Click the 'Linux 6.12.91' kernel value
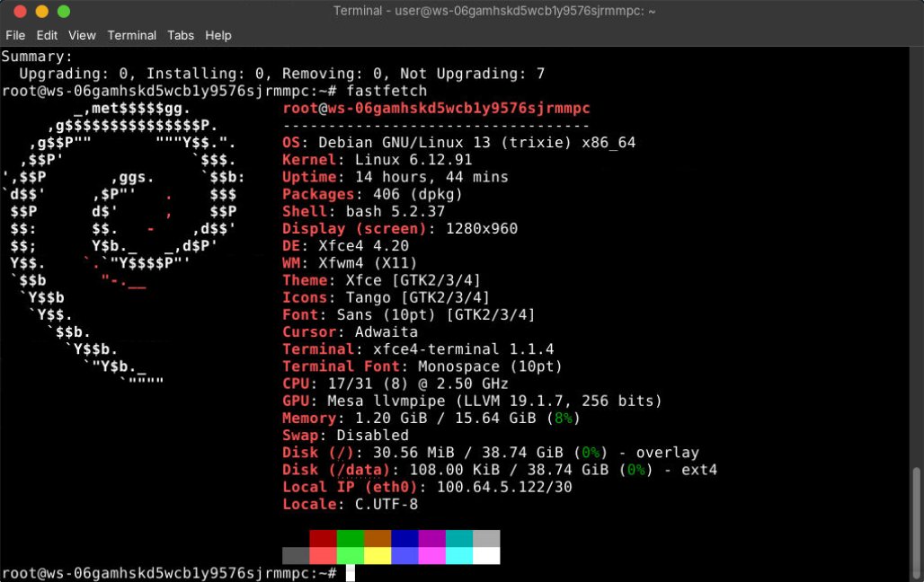This screenshot has width=924, height=582. pyautogui.click(x=413, y=160)
